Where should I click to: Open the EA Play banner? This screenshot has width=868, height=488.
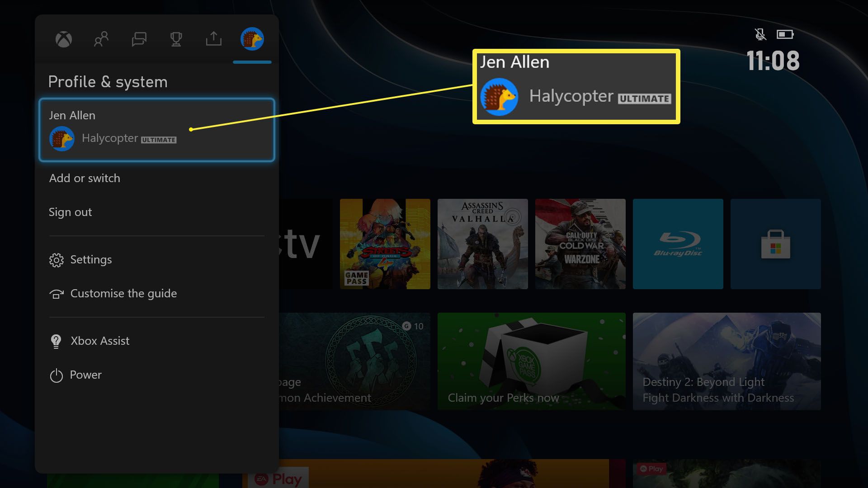[434, 474]
